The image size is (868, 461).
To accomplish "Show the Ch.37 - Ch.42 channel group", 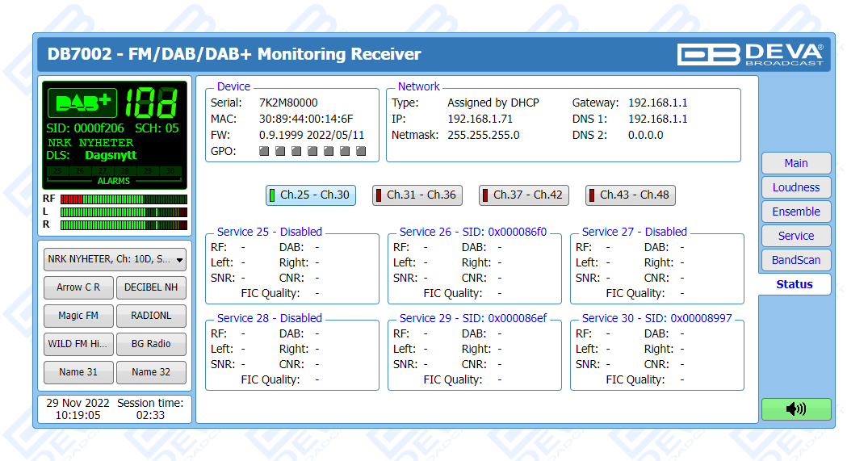I will click(523, 195).
